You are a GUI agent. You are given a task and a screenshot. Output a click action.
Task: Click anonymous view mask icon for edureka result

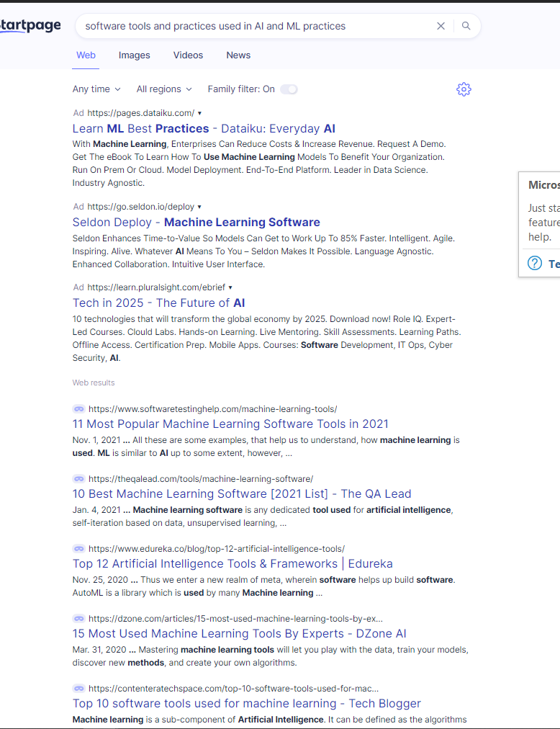coord(79,549)
